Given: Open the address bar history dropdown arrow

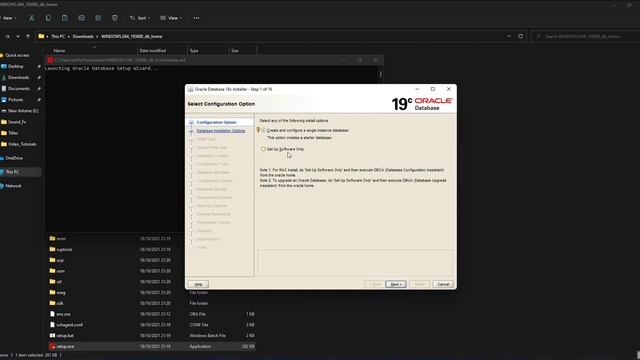Looking at the screenshot, I should pyautogui.click(x=509, y=36).
